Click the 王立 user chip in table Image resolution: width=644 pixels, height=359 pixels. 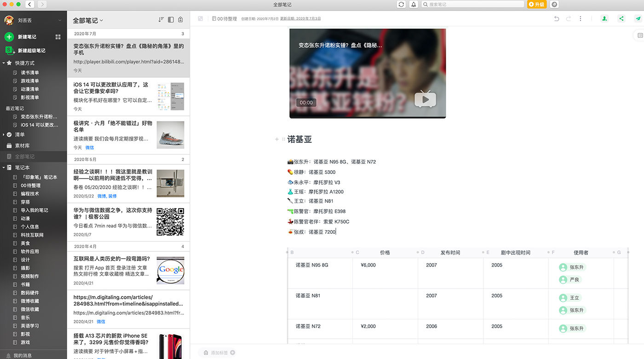pos(569,298)
